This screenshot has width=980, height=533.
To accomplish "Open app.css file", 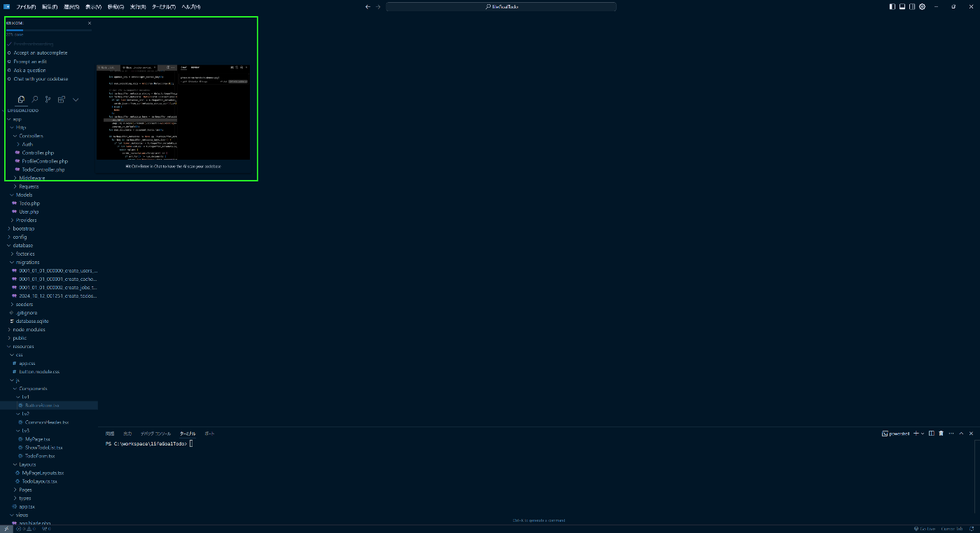I will coord(27,363).
